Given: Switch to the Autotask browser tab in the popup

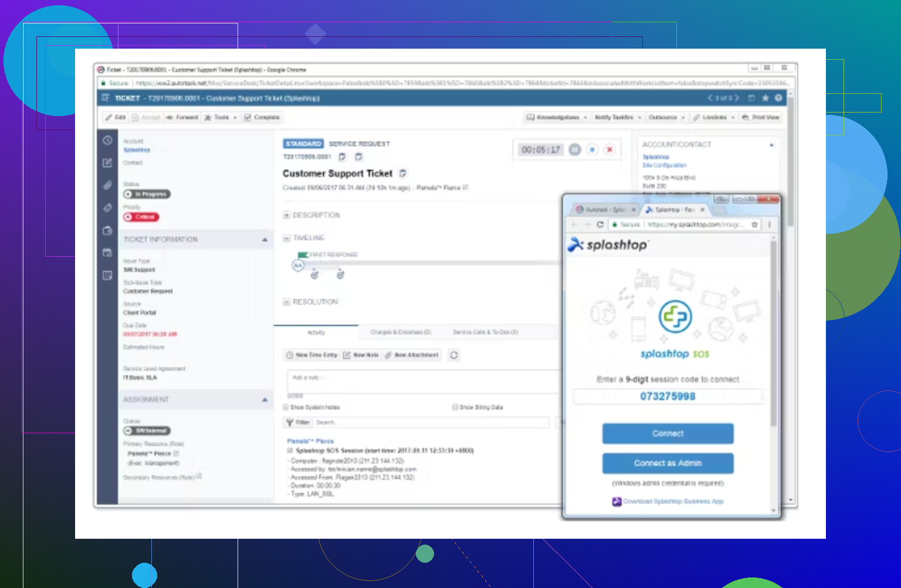Looking at the screenshot, I should [605, 209].
